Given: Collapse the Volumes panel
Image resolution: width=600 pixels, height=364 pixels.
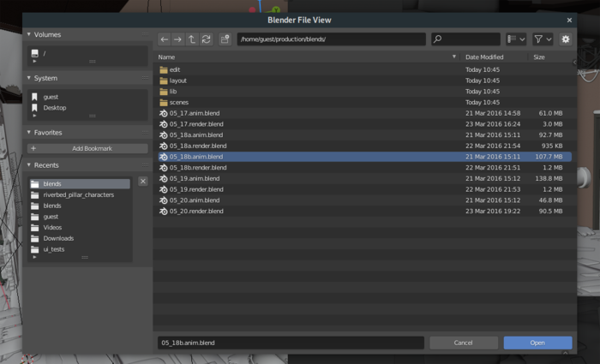Looking at the screenshot, I should click(x=28, y=34).
